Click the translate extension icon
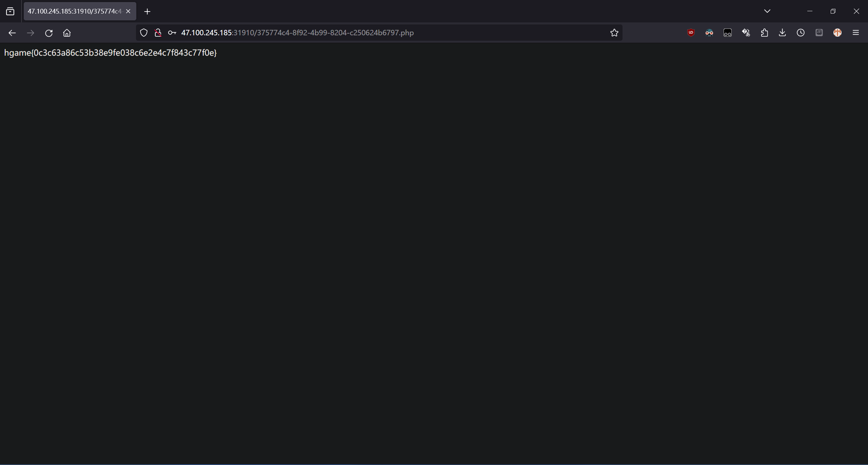The width and height of the screenshot is (868, 465). pyautogui.click(x=746, y=33)
